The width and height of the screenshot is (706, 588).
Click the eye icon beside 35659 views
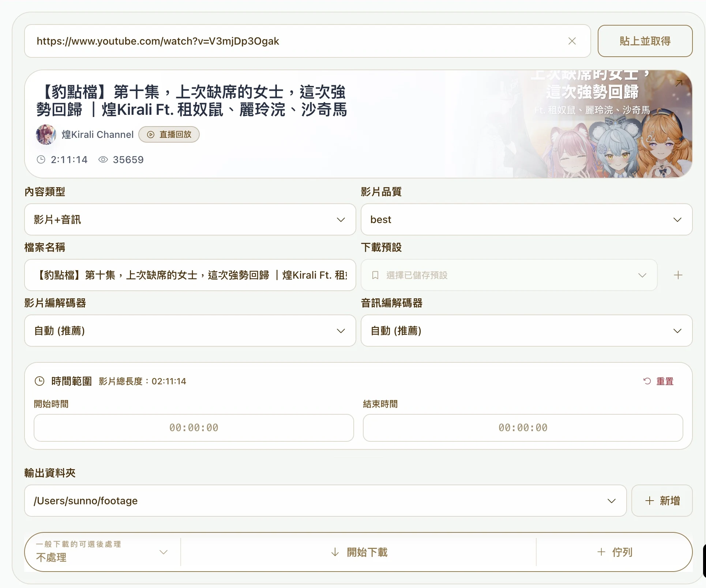tap(103, 159)
